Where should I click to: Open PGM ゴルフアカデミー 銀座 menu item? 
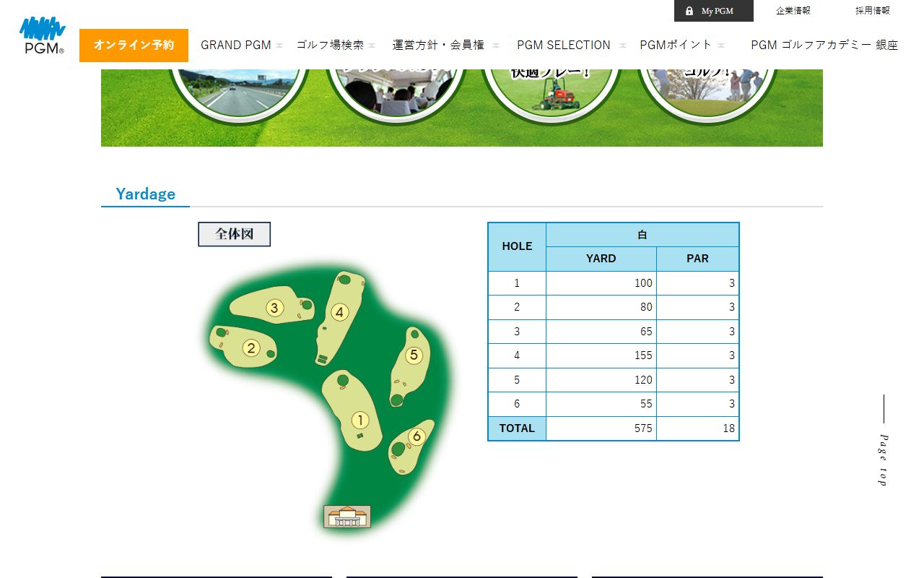click(x=824, y=45)
